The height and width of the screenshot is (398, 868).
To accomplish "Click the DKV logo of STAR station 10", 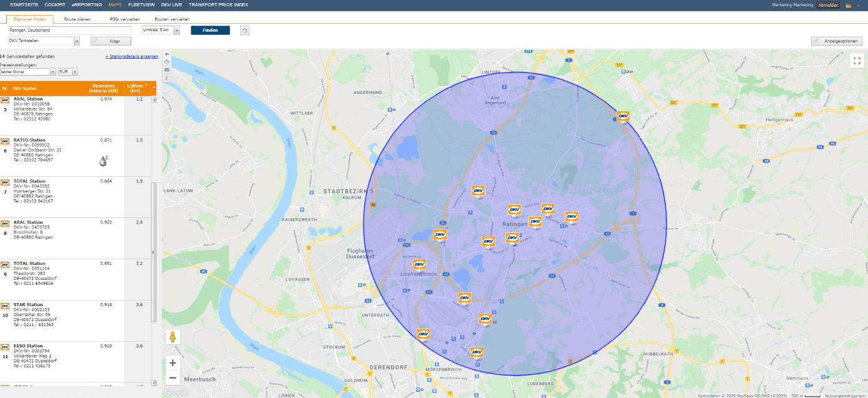I will click(4, 306).
